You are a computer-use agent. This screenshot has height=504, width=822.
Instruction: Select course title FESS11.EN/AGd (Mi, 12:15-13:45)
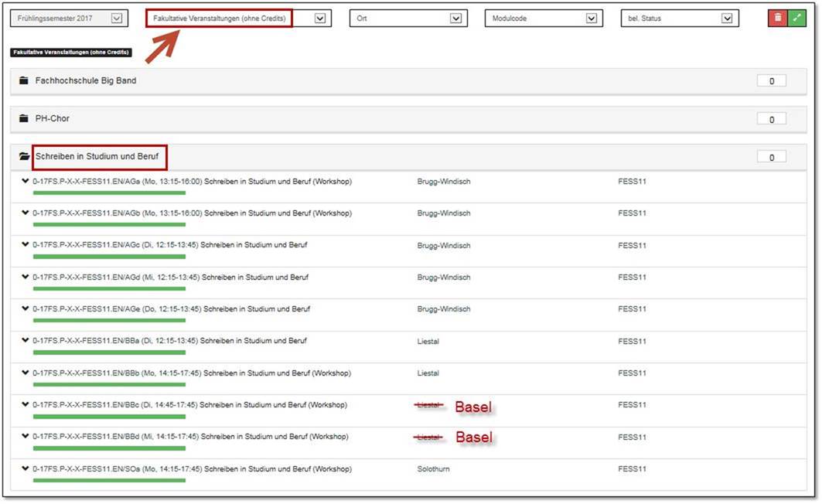click(170, 278)
